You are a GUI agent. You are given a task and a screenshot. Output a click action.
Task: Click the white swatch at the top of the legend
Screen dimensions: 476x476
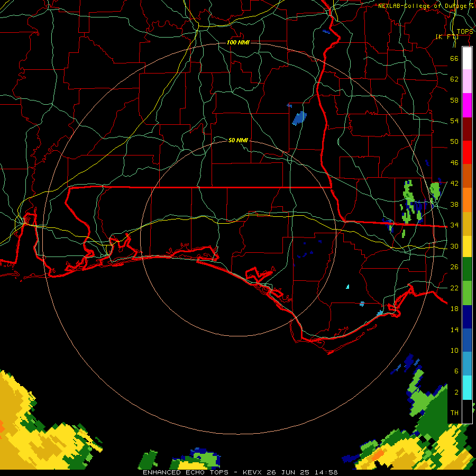pyautogui.click(x=467, y=58)
